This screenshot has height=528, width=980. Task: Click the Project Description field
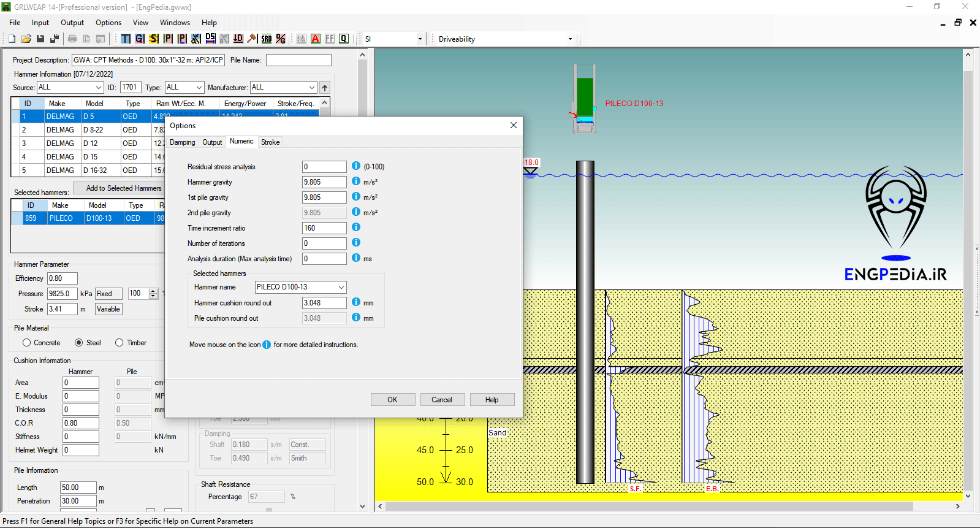[148, 60]
